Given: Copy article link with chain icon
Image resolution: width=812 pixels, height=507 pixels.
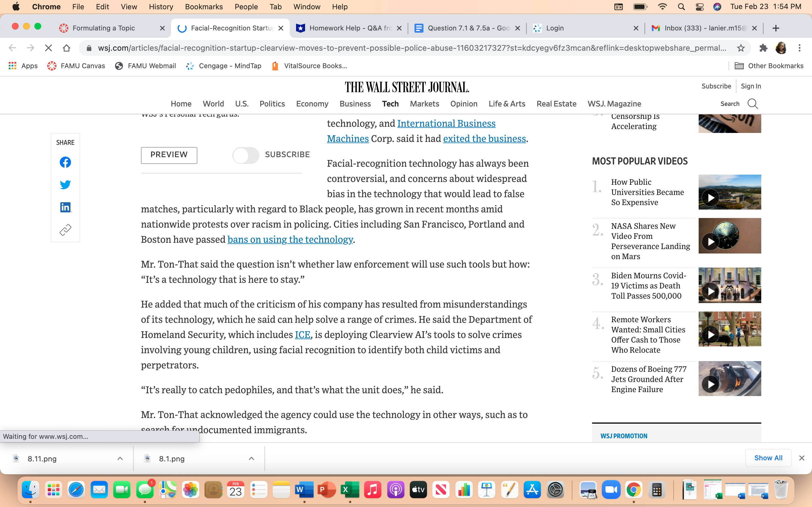Looking at the screenshot, I should point(65,230).
